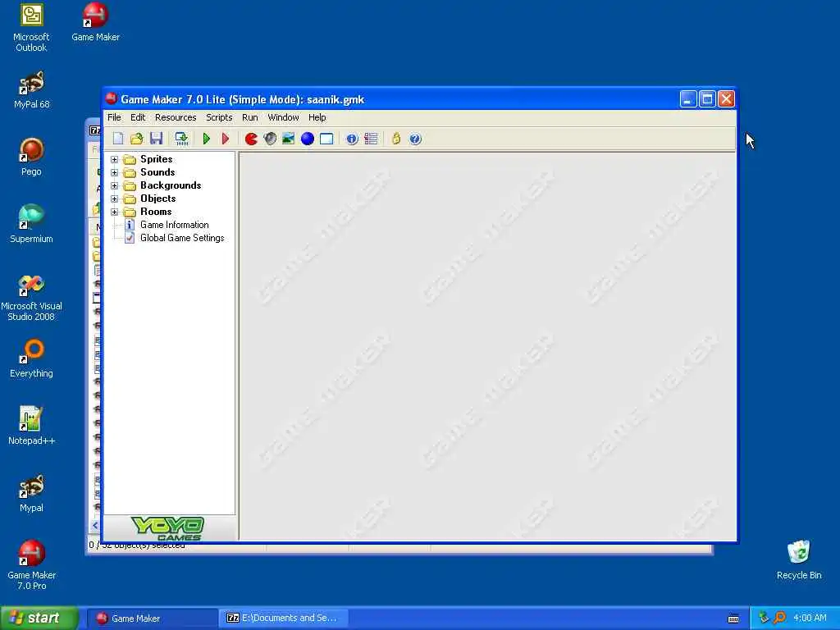Create a sound with speaker icon
Image resolution: width=840 pixels, height=630 pixels.
[x=270, y=139]
